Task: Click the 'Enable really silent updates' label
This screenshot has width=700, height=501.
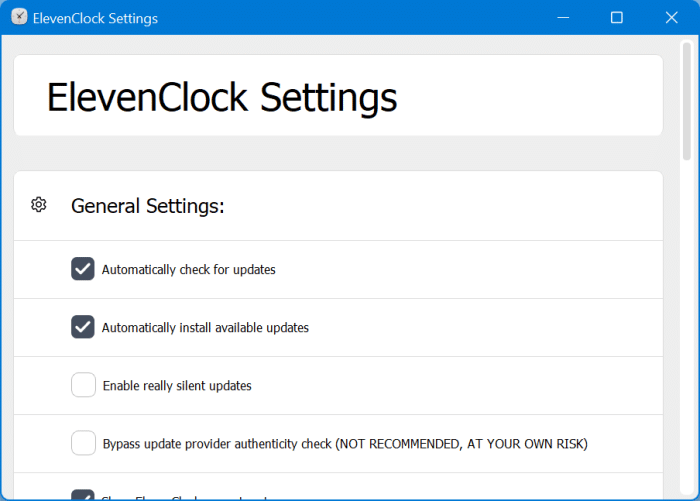Action: point(177,386)
